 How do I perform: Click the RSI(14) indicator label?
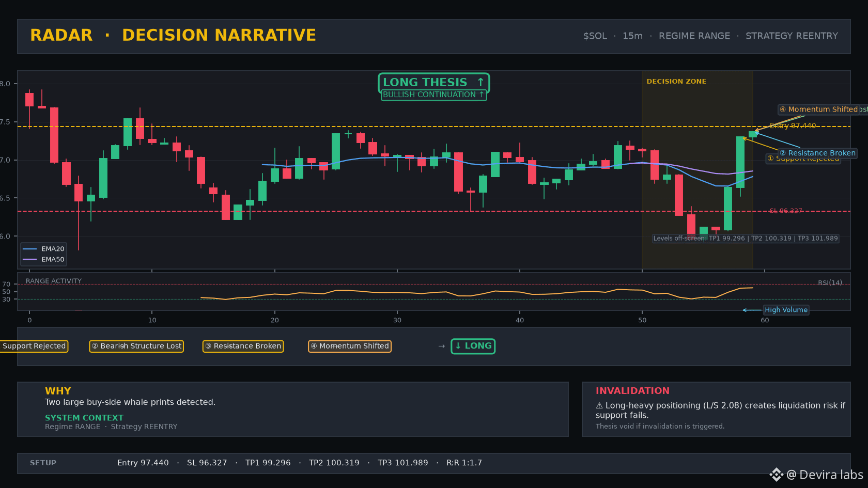(x=830, y=283)
